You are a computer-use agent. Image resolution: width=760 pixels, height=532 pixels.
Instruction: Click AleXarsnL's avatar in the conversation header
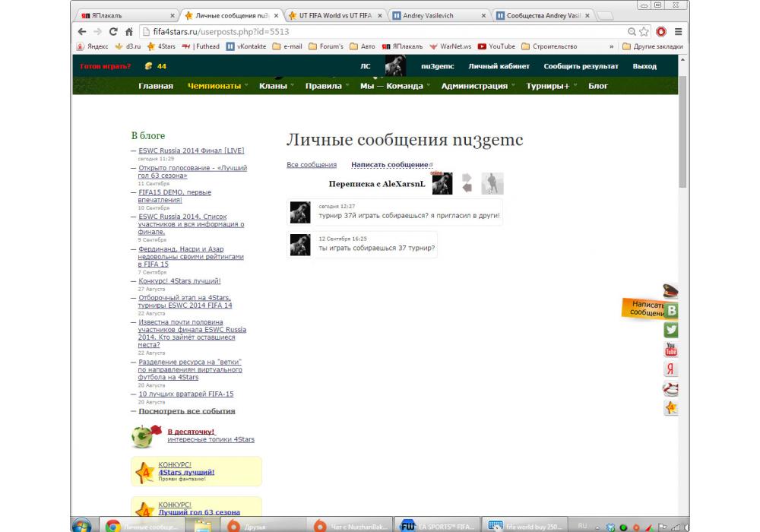442,183
